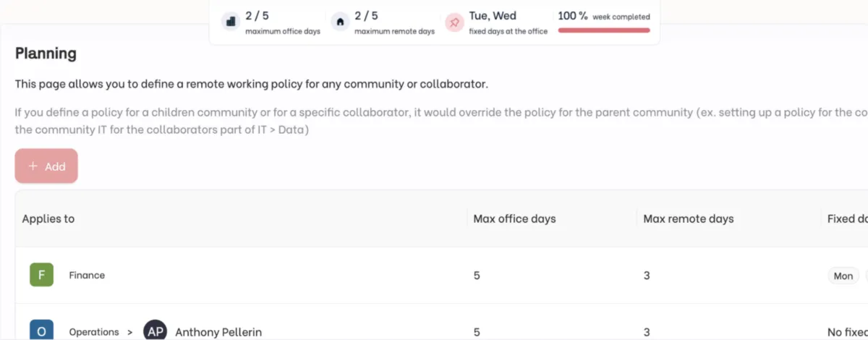
Task: Click the green Finance F avatar
Action: pyautogui.click(x=41, y=275)
